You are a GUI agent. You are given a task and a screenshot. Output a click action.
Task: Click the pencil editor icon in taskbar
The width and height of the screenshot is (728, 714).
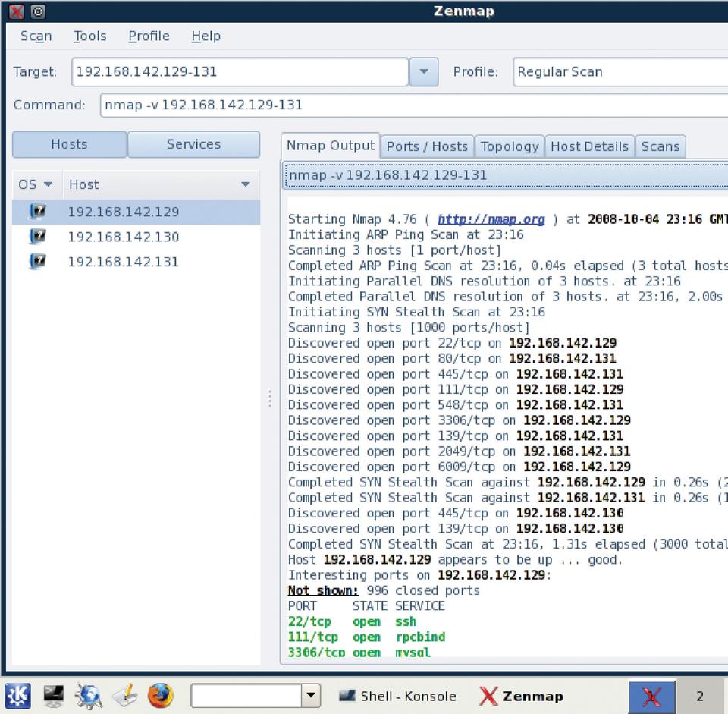(x=124, y=695)
